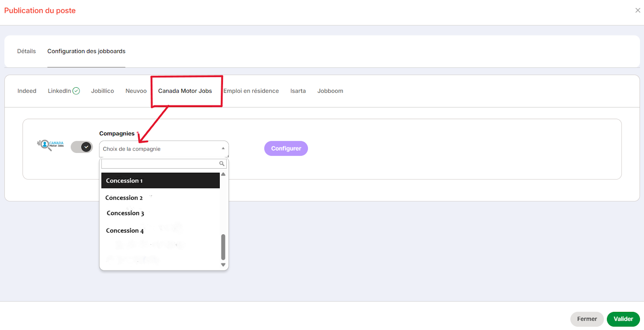Confirm with the Valider button
Screen dimensions: 644x330
click(623, 319)
